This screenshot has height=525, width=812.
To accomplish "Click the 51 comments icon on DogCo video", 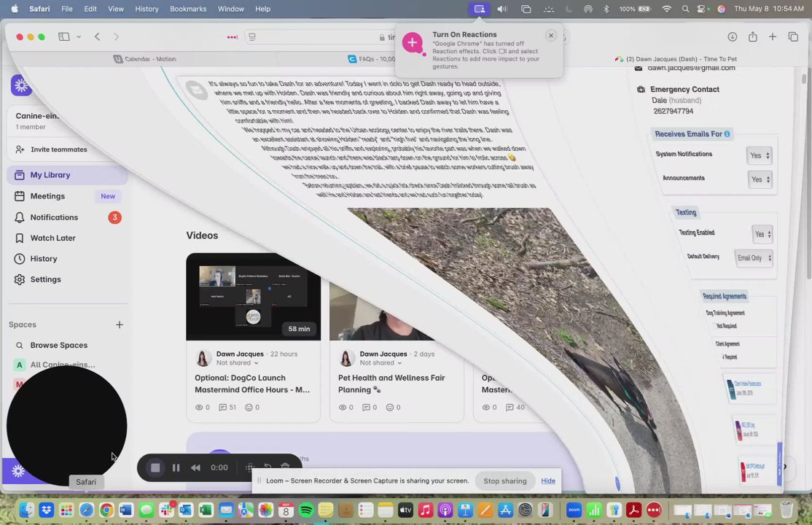I will point(227,408).
